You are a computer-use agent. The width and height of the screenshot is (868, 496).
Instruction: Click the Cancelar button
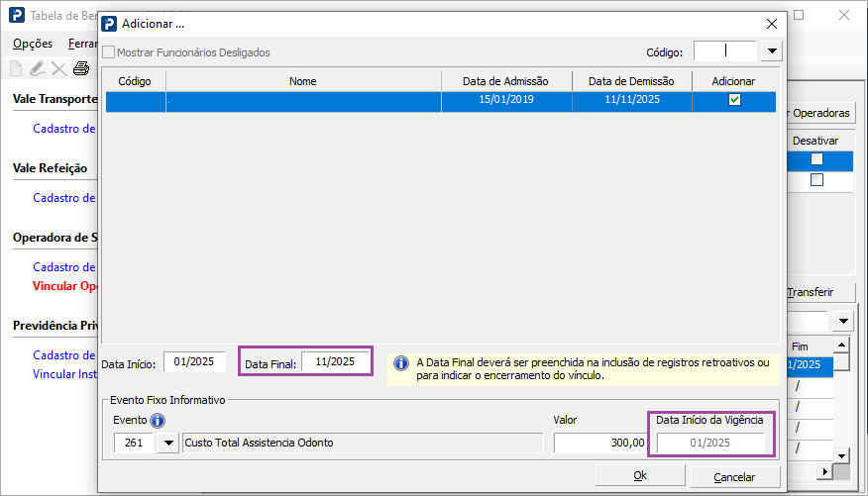734,476
